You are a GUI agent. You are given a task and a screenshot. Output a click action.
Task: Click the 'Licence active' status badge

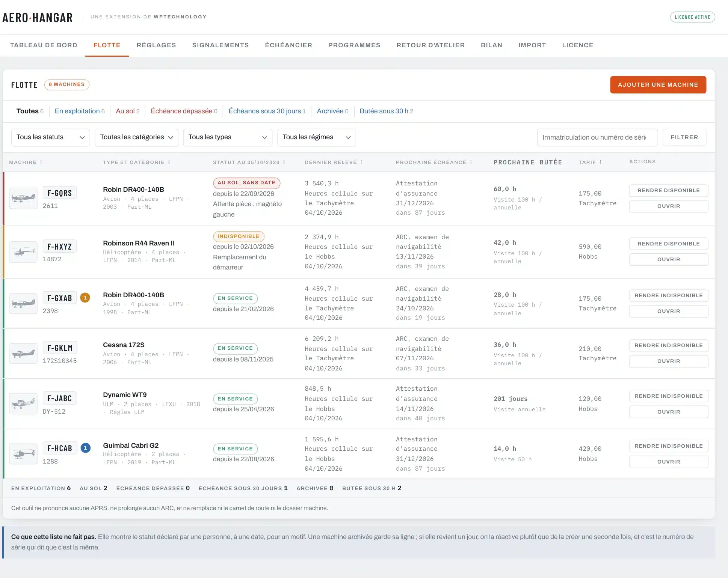pyautogui.click(x=692, y=17)
